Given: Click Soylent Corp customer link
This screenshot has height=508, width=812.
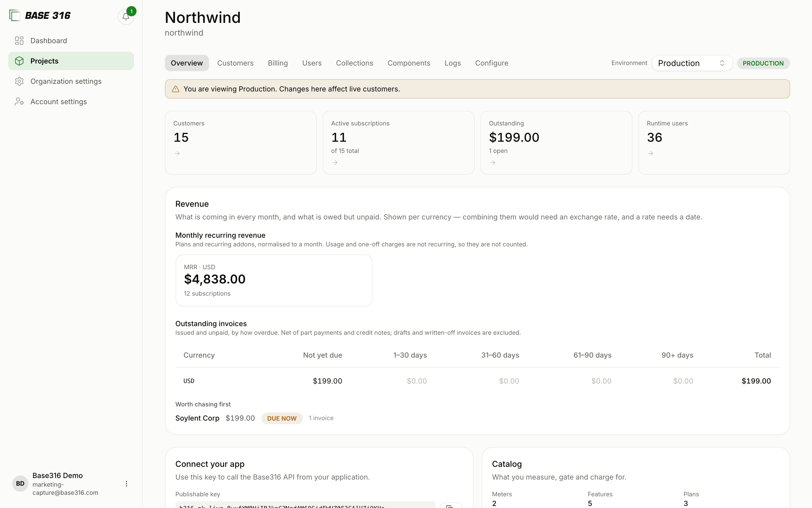Looking at the screenshot, I should [x=197, y=418].
